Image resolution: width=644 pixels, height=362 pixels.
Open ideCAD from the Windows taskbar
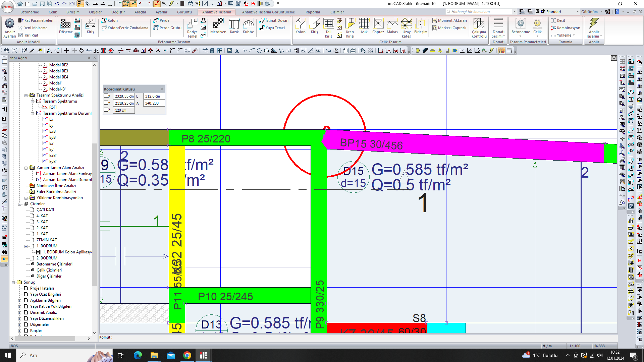[x=204, y=355]
